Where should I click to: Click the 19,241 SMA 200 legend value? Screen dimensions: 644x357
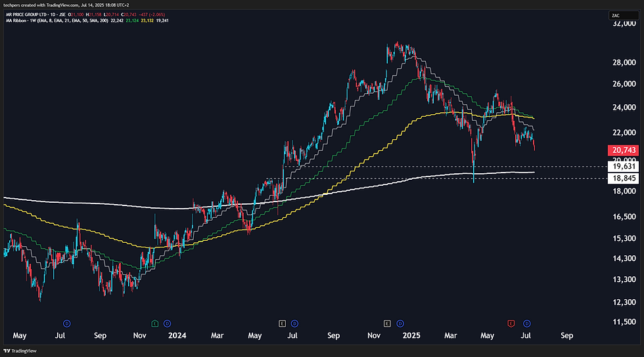point(162,20)
